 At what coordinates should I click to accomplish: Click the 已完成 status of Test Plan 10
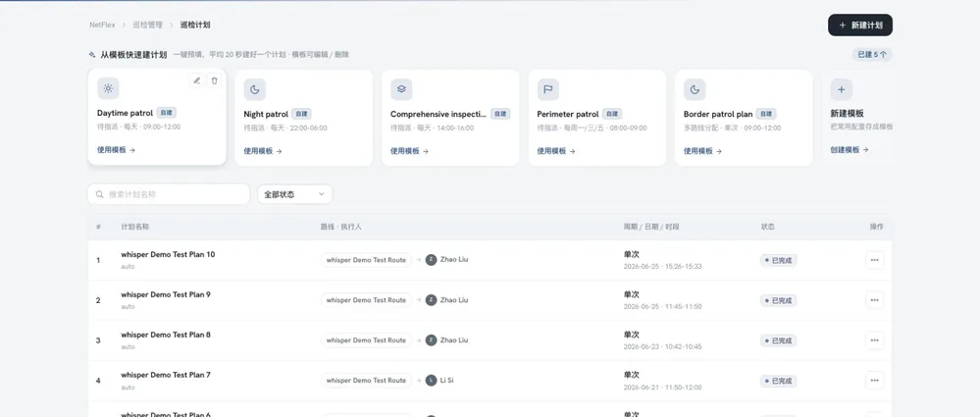click(x=779, y=260)
